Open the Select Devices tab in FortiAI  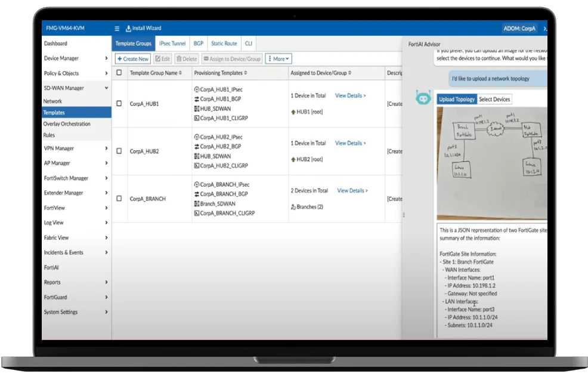click(494, 100)
